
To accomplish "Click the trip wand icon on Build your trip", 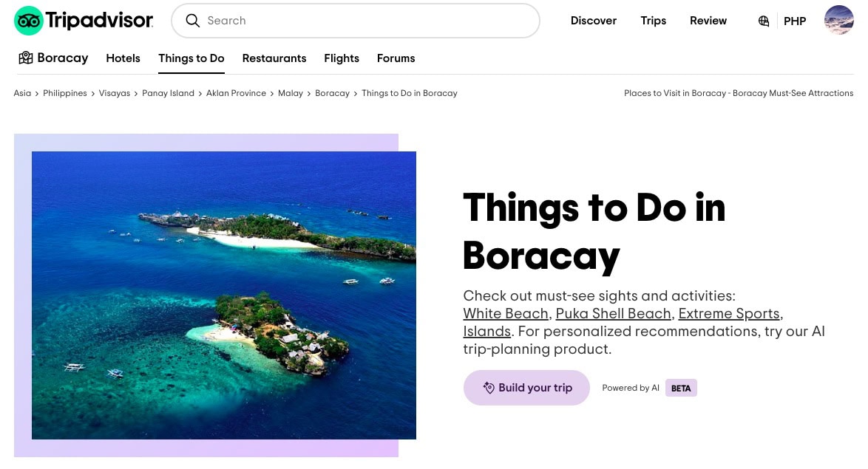I will coord(489,387).
